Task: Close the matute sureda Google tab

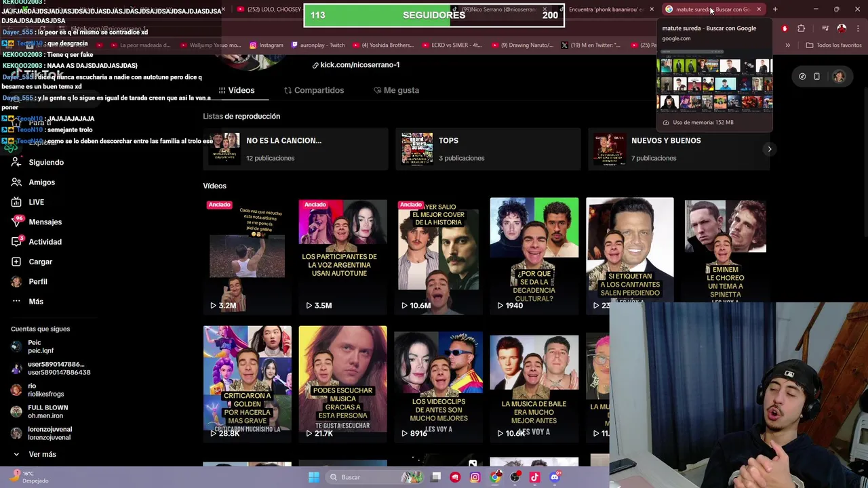Action: point(759,9)
